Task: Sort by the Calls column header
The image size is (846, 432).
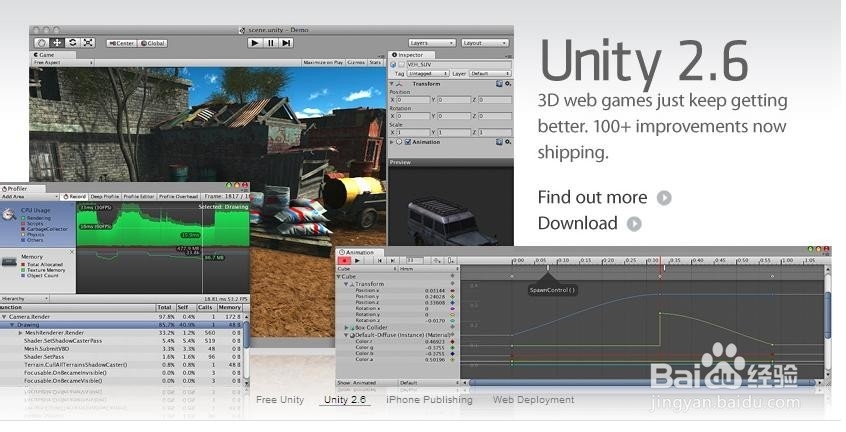Action: 205,307
